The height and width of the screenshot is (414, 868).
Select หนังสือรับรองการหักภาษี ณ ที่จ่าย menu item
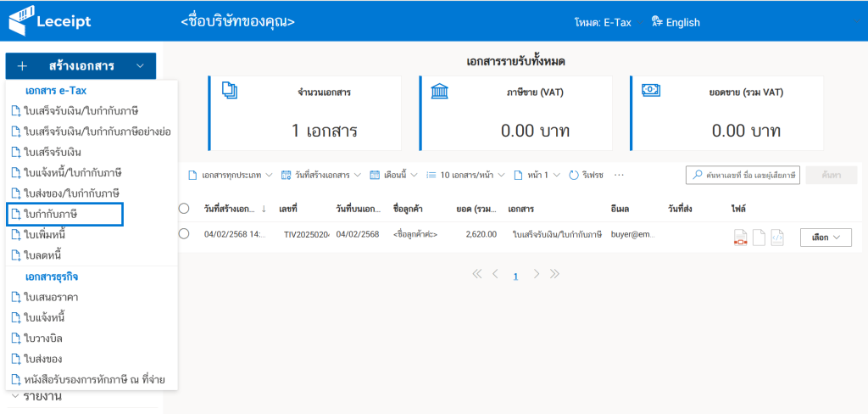point(92,379)
